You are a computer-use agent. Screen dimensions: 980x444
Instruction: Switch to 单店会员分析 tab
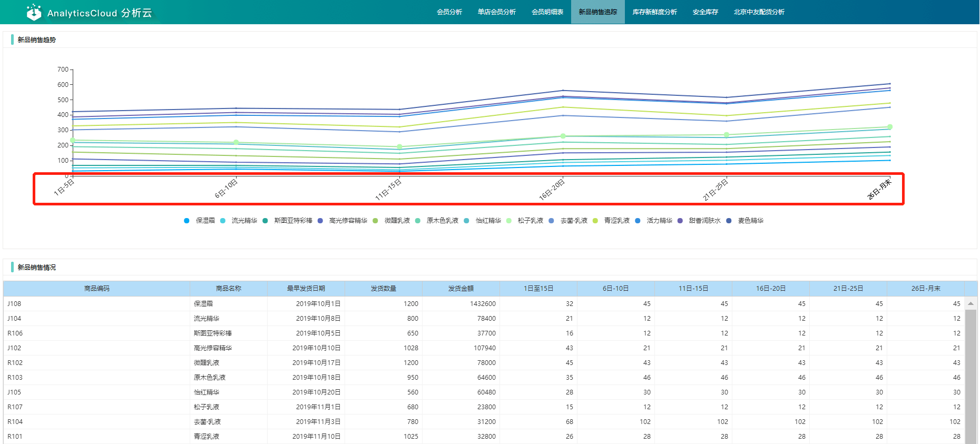pyautogui.click(x=497, y=12)
